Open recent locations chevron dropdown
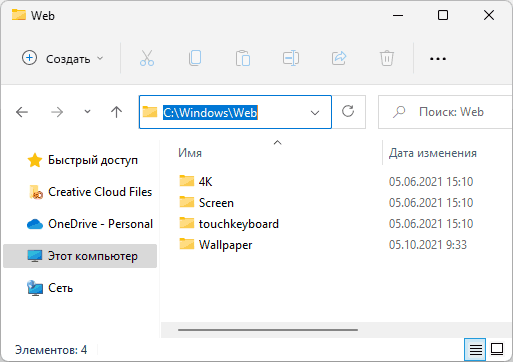 pos(87,112)
